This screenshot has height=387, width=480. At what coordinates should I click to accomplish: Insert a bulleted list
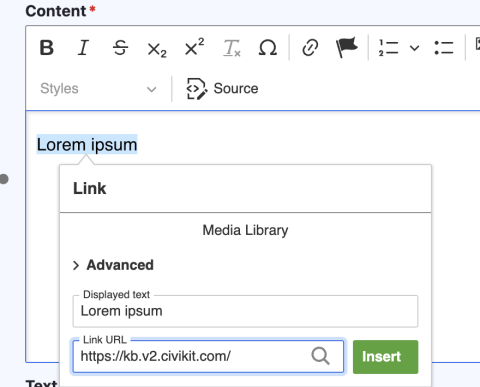click(x=444, y=48)
